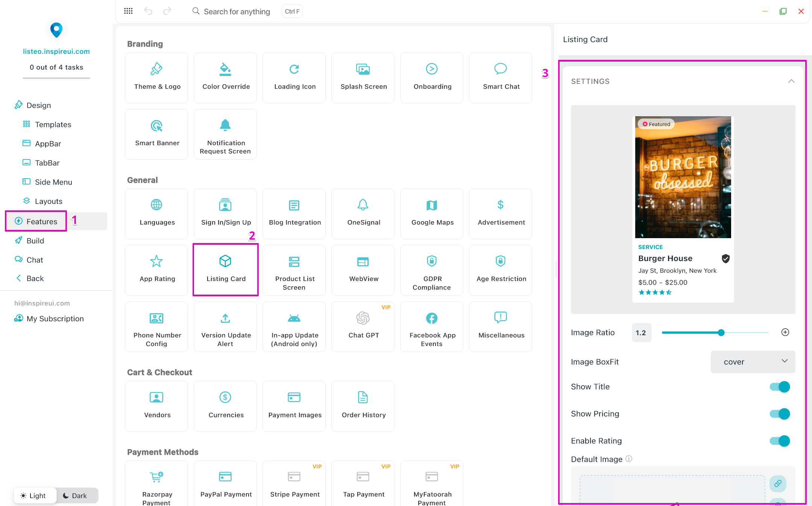Collapse the SETTINGS section chevron
This screenshot has height=506, width=812.
(x=791, y=81)
